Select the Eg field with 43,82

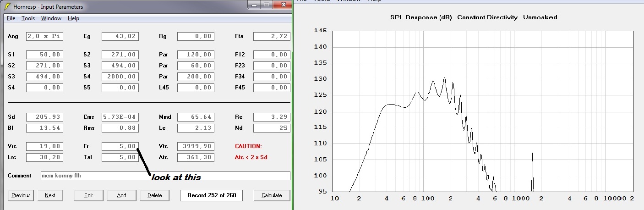[120, 36]
